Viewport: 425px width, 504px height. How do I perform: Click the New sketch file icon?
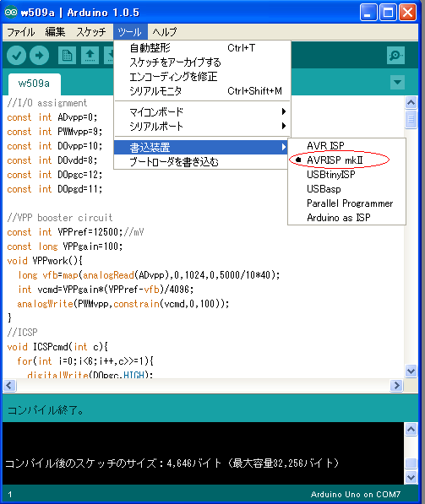tap(67, 56)
